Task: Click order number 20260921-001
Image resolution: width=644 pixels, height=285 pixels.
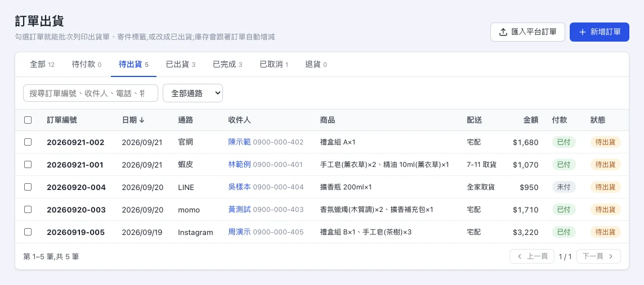Action: [75, 165]
